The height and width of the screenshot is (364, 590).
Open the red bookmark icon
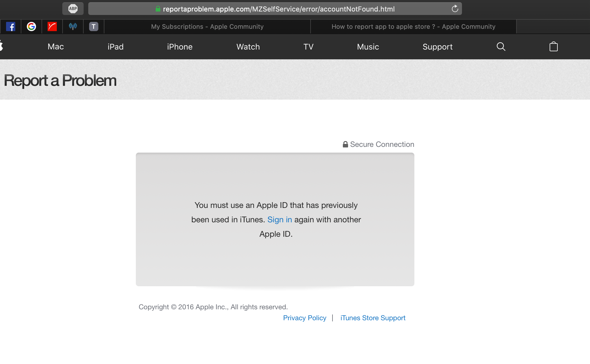(x=52, y=26)
